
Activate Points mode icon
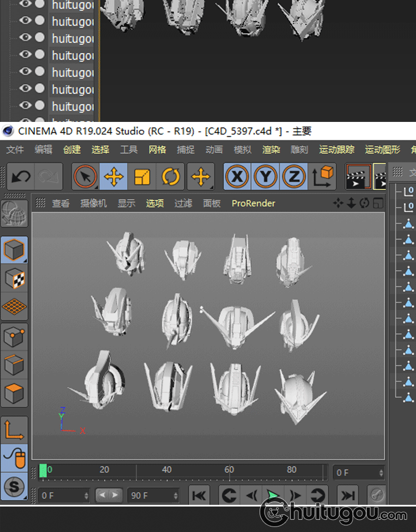14,336
